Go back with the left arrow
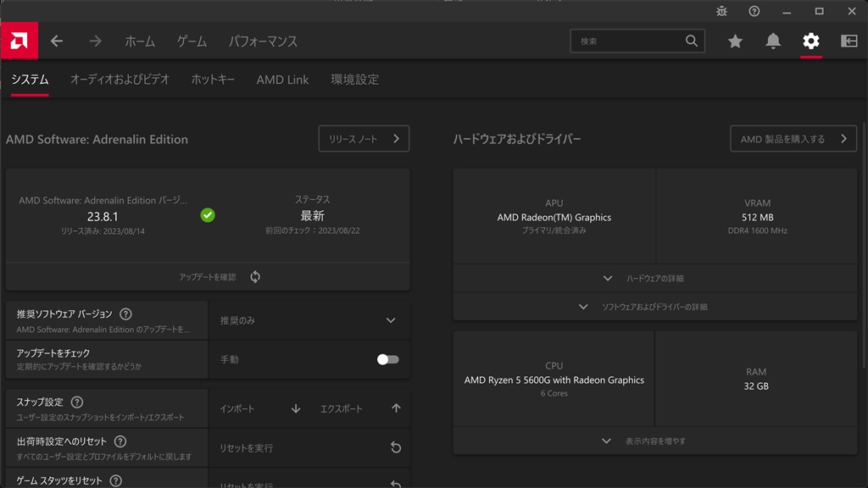Image resolution: width=868 pixels, height=488 pixels. (57, 41)
